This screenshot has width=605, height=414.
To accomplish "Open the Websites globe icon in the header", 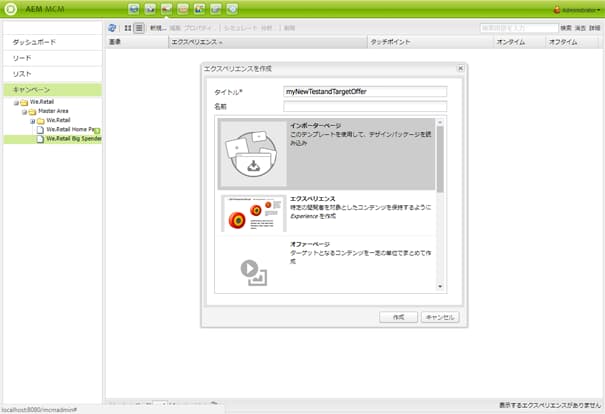I will [134, 8].
